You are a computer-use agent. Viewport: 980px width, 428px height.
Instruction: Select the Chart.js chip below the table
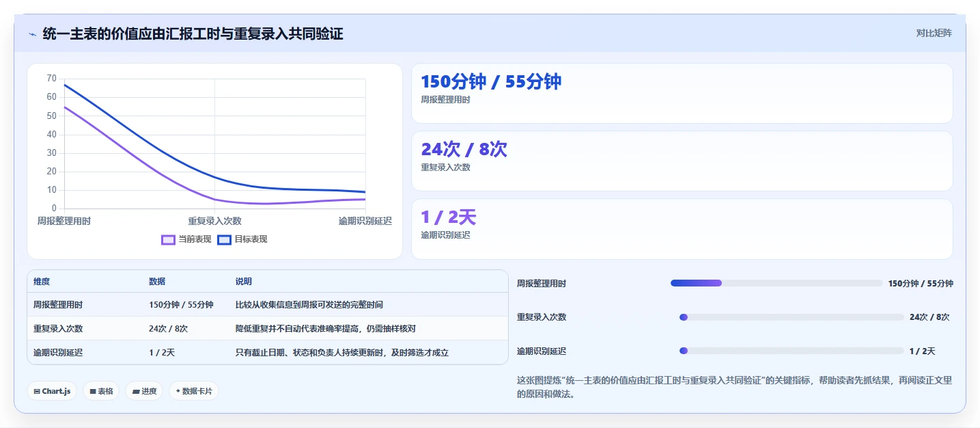click(53, 391)
